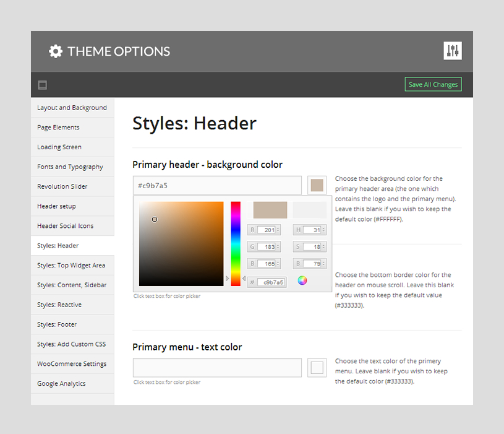Click the G value field showing 183
The height and width of the screenshot is (434, 504).
point(267,247)
